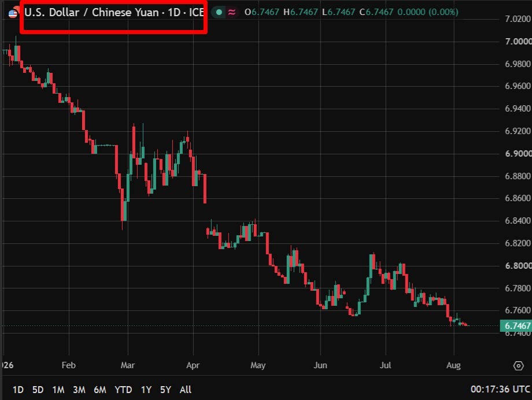Viewport: 532px width, 400px height.
Task: Select the 1Y time range
Action: coord(146,390)
